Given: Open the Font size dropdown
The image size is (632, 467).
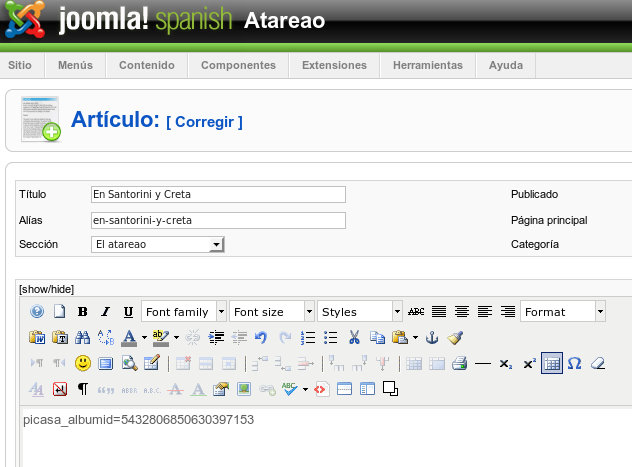Looking at the screenshot, I should click(x=272, y=311).
